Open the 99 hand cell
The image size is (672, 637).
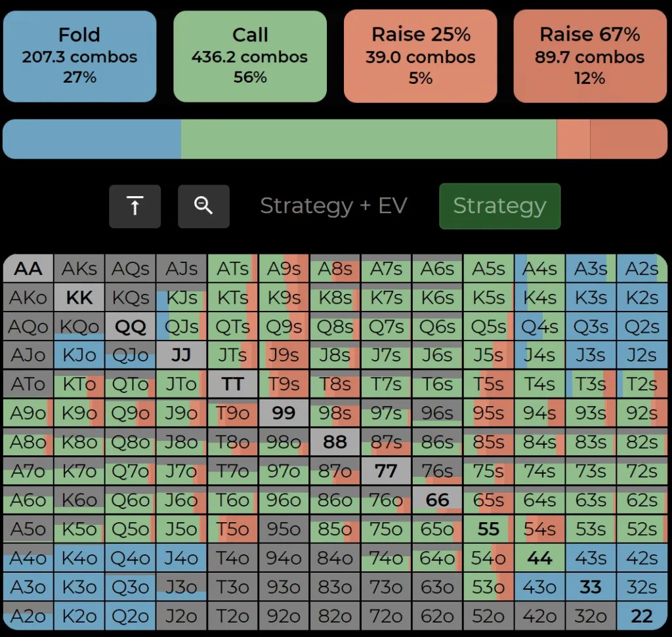pos(284,413)
